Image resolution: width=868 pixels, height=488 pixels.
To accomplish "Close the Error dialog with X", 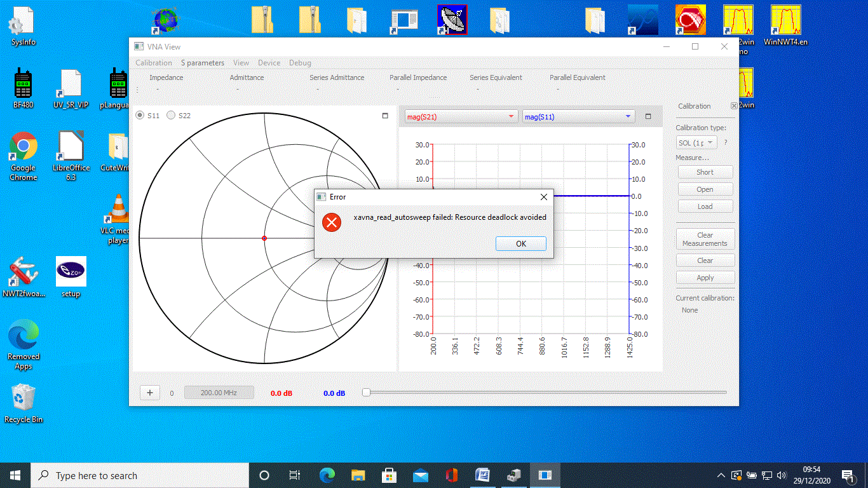I will (x=543, y=197).
